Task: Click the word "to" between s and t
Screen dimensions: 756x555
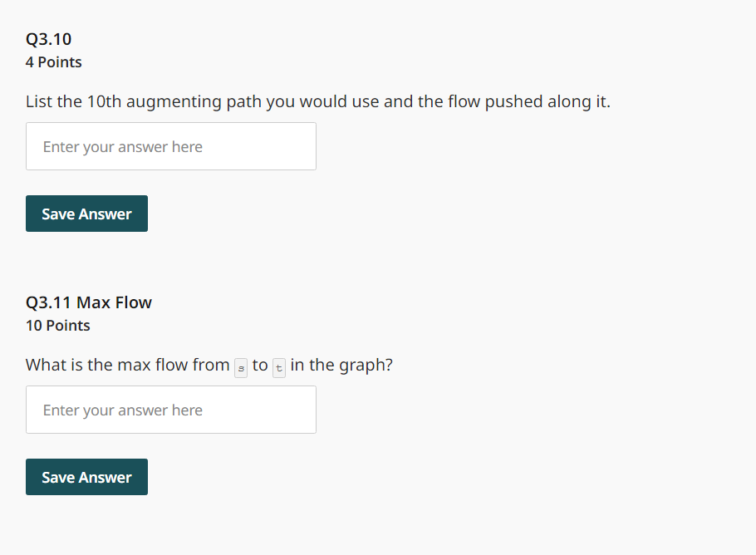Action: pyautogui.click(x=260, y=365)
